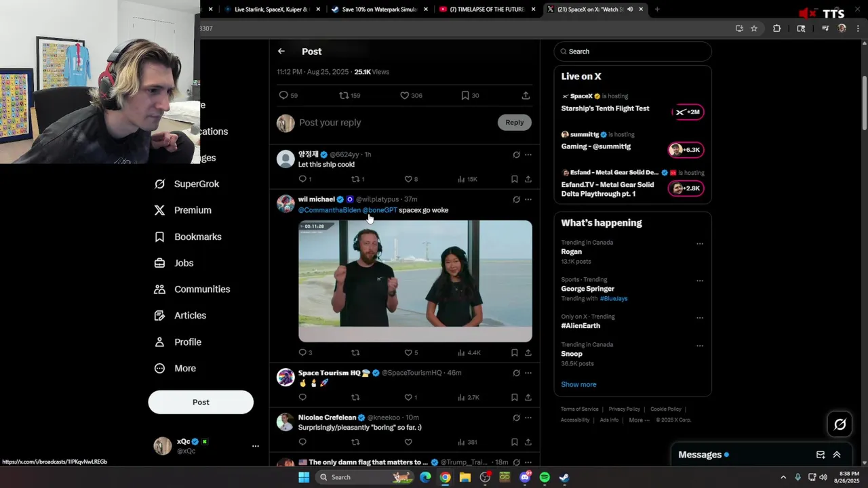The height and width of the screenshot is (488, 868).
Task: Go back using the Post arrow
Action: pyautogui.click(x=281, y=52)
